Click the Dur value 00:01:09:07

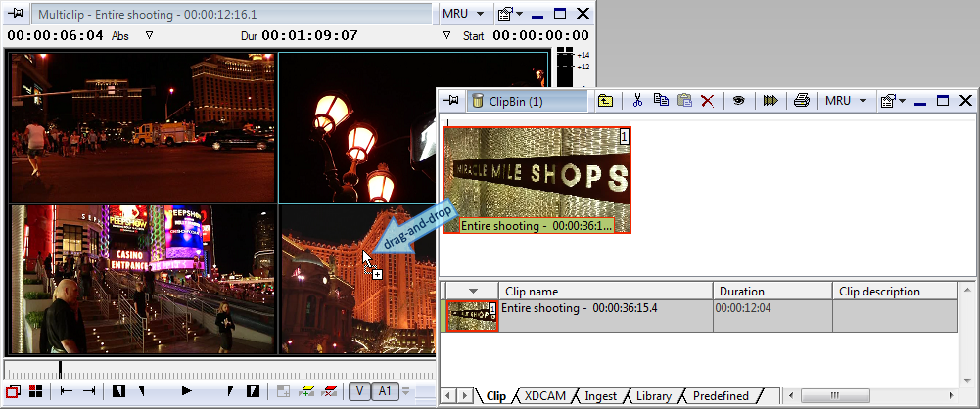[x=310, y=35]
